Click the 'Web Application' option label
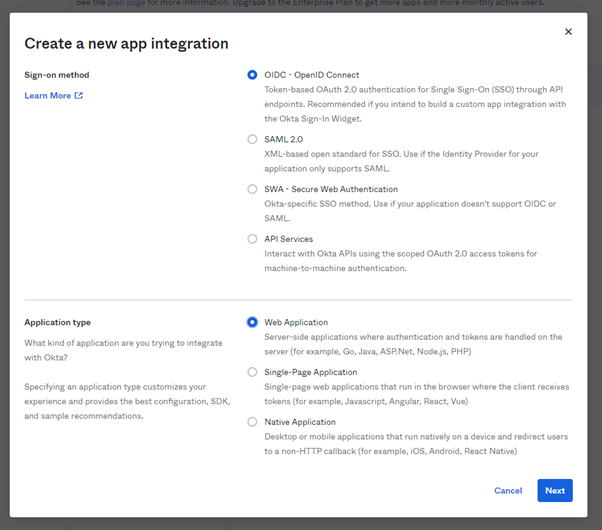Image resolution: width=602 pixels, height=530 pixels. coord(296,322)
